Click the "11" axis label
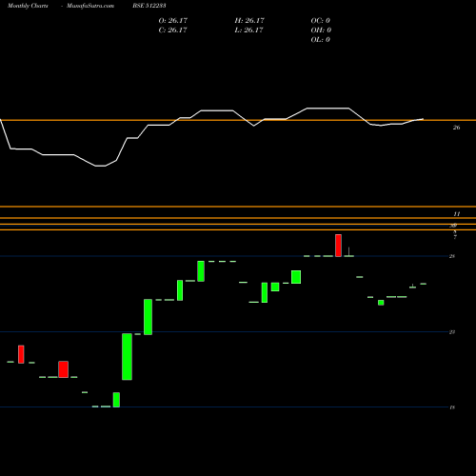The width and height of the screenshot is (476, 476). (x=457, y=214)
